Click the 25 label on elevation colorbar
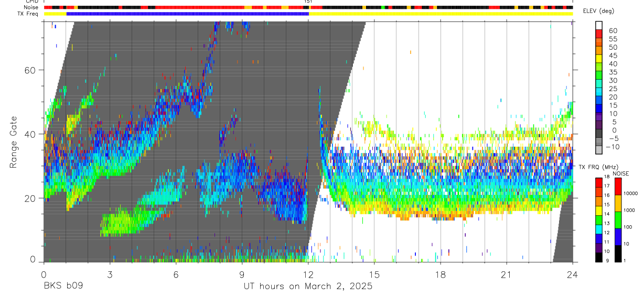Viewport: 644px width, 297px height. [x=612, y=89]
